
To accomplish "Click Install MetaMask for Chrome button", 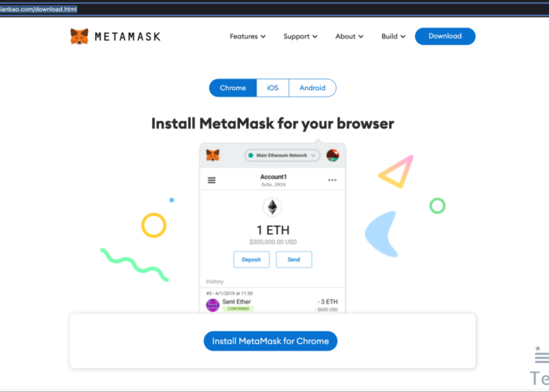I will [271, 341].
